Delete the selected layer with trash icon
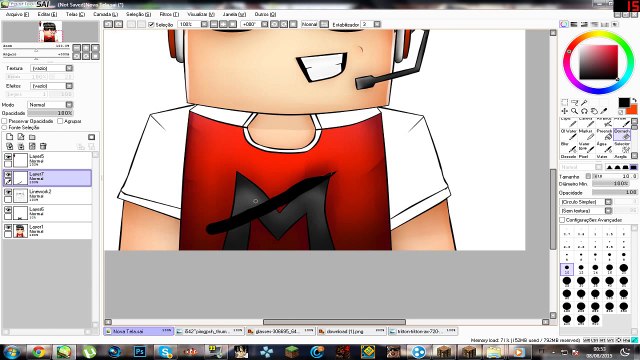 click(43, 146)
